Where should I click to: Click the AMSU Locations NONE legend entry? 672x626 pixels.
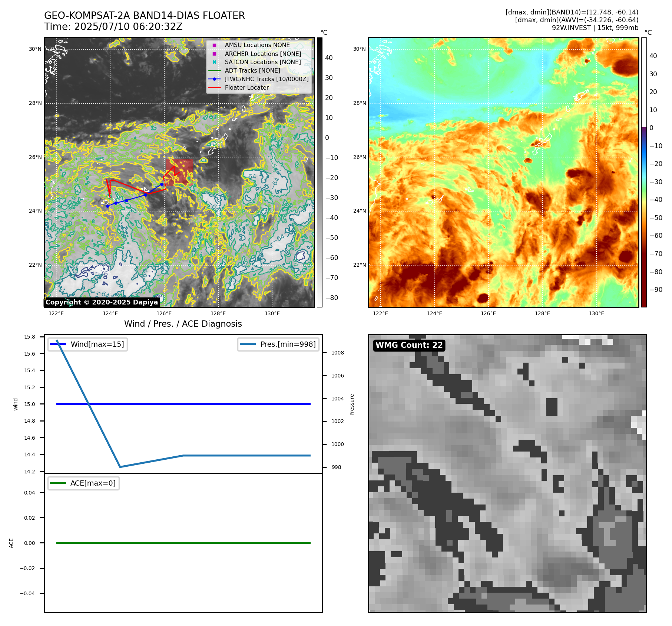pos(257,45)
